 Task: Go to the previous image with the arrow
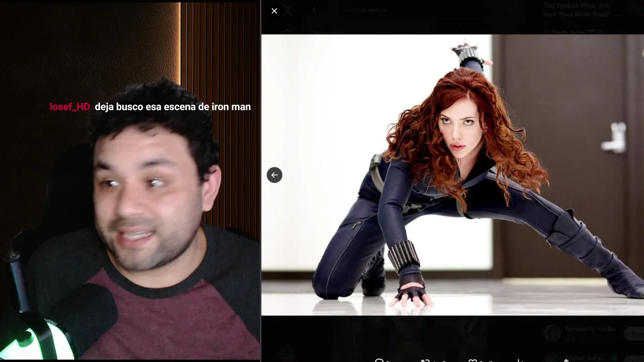[x=274, y=175]
